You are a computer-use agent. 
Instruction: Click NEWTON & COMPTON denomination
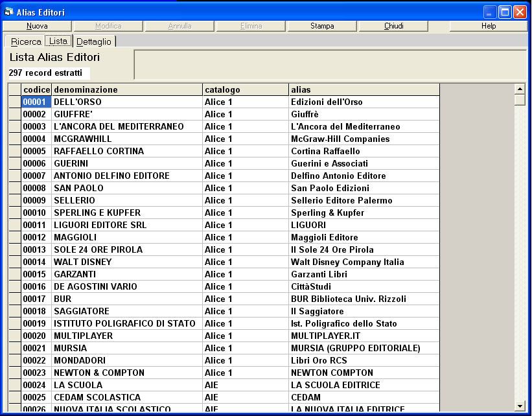click(x=127, y=373)
